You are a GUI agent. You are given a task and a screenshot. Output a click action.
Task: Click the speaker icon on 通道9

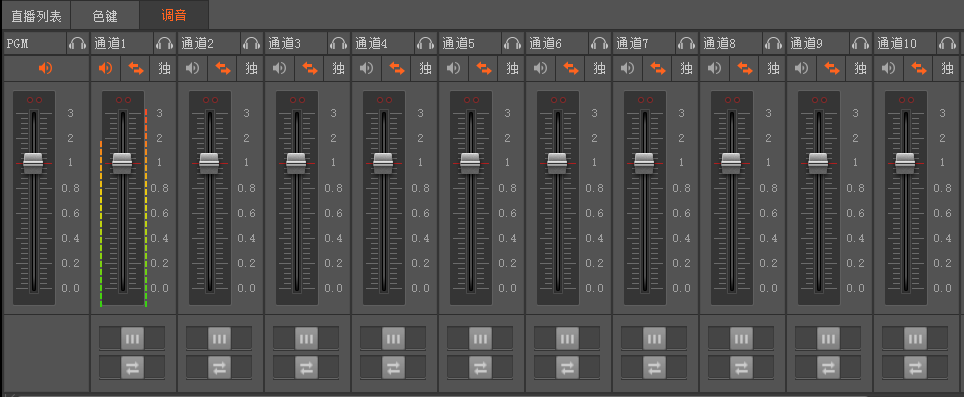[801, 68]
